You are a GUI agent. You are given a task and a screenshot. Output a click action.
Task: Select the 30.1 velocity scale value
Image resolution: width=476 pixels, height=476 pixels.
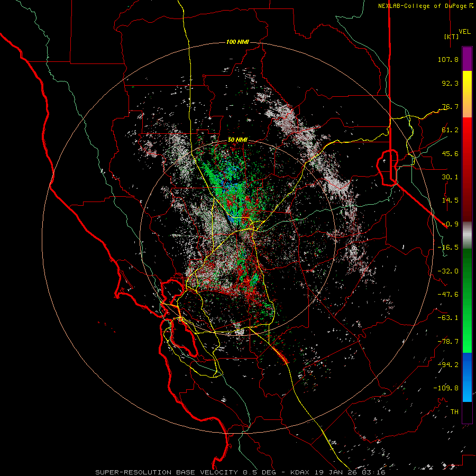point(450,177)
